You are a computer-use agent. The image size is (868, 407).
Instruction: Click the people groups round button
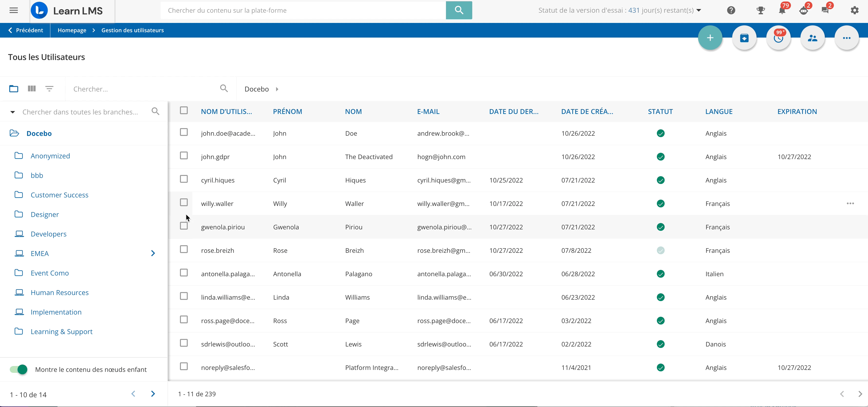pos(812,38)
